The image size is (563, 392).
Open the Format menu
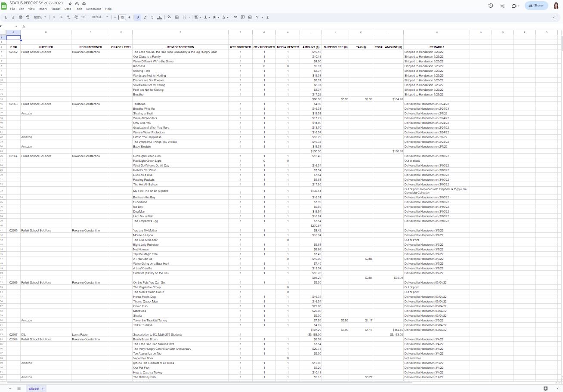click(55, 9)
